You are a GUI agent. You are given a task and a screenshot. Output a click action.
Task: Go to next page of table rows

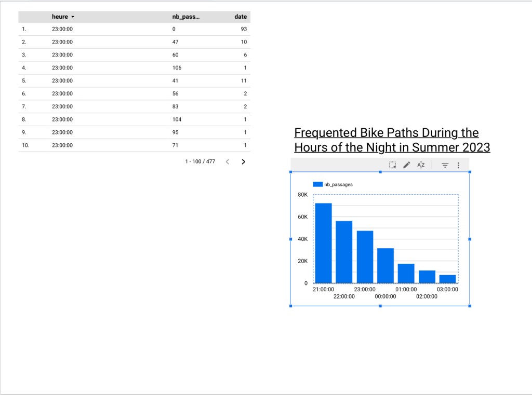pos(243,161)
